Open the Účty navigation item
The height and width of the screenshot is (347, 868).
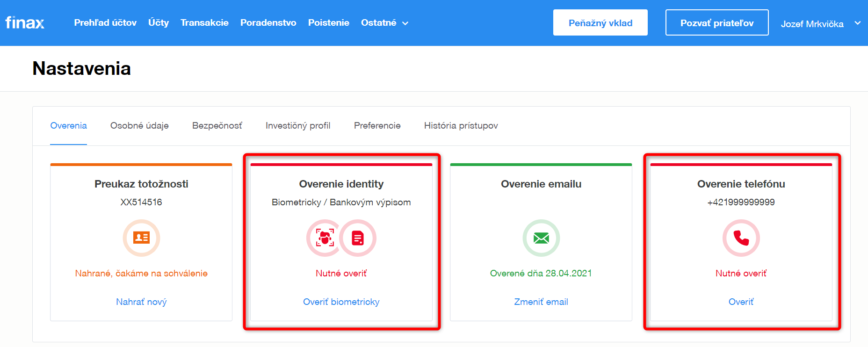point(159,23)
